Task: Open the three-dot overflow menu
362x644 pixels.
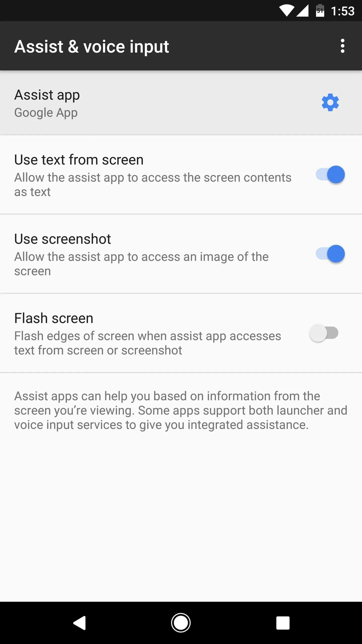Action: (x=342, y=46)
